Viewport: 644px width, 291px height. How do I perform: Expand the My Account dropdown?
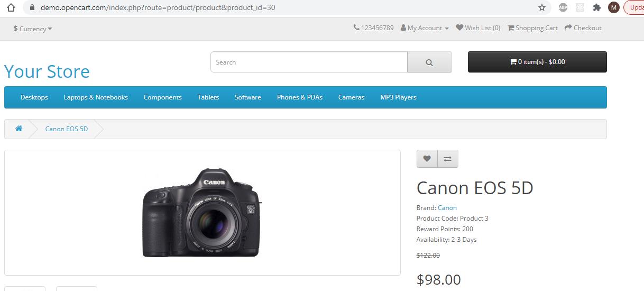pyautogui.click(x=425, y=28)
